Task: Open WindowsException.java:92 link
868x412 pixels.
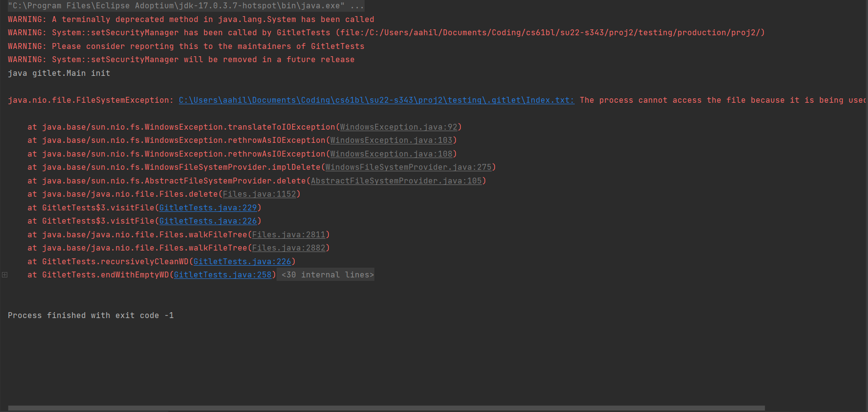Action: click(398, 127)
